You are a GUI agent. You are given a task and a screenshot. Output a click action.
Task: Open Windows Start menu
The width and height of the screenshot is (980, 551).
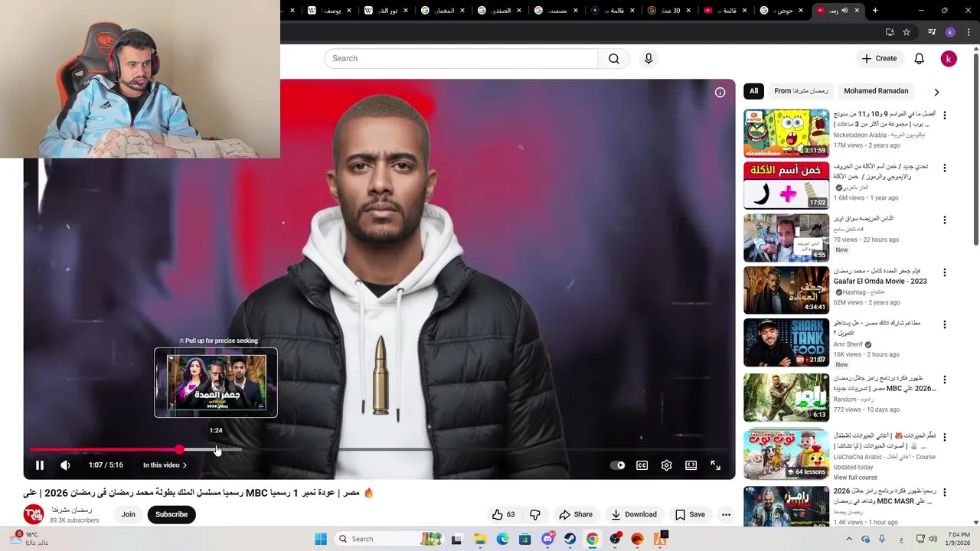tap(321, 539)
